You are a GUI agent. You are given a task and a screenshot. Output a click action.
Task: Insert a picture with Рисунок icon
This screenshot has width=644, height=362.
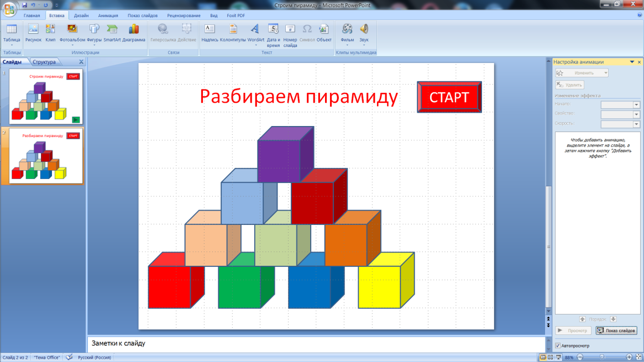click(x=33, y=32)
